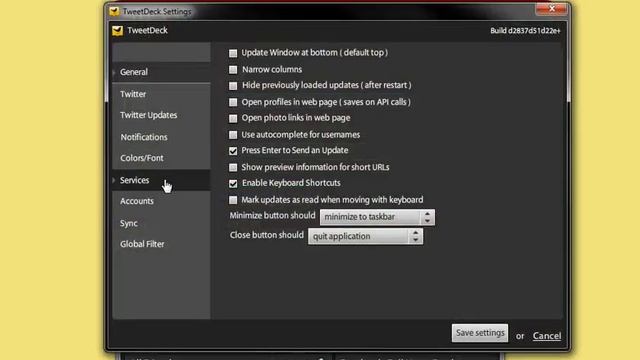Open the Sync settings section
Image resolution: width=640 pixels, height=360 pixels.
pos(161,223)
